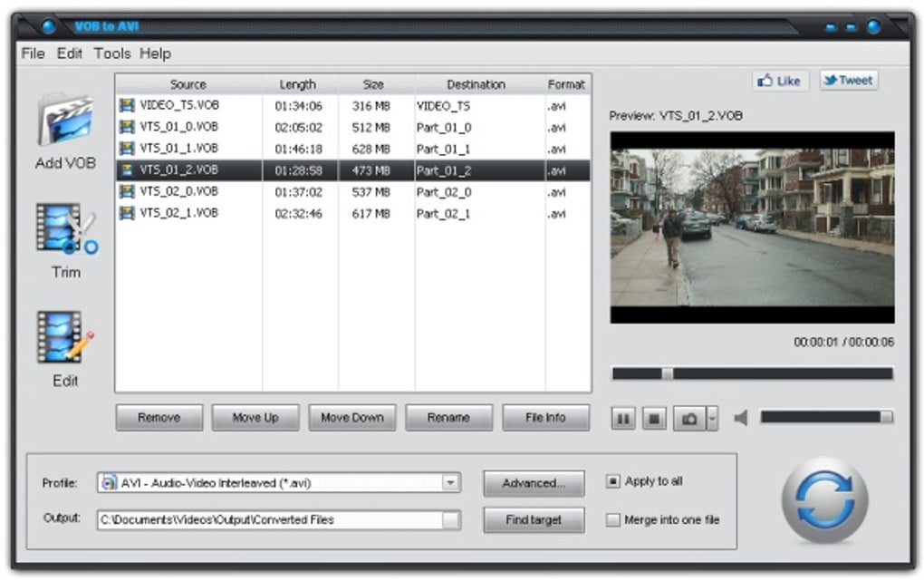Viewport: 924px width, 581px height.
Task: Sort by the Size column header
Action: point(373,84)
